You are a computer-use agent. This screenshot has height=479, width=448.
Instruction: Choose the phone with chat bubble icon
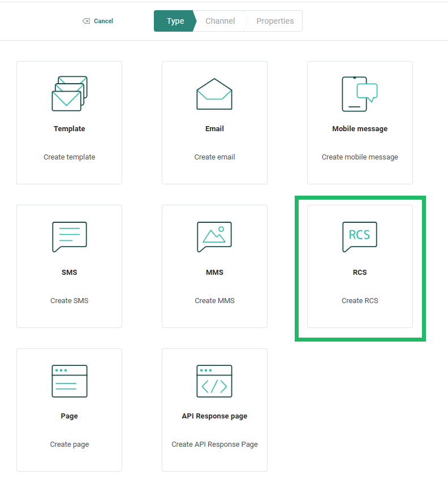coord(360,94)
